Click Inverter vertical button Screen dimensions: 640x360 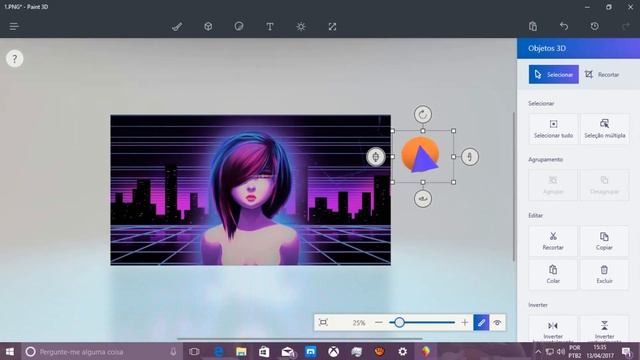604,330
